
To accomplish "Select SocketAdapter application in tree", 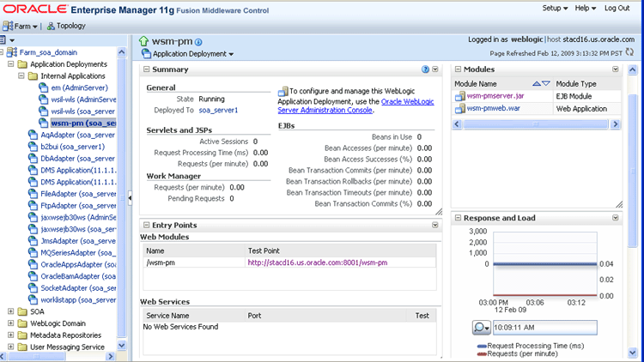I will point(78,288).
